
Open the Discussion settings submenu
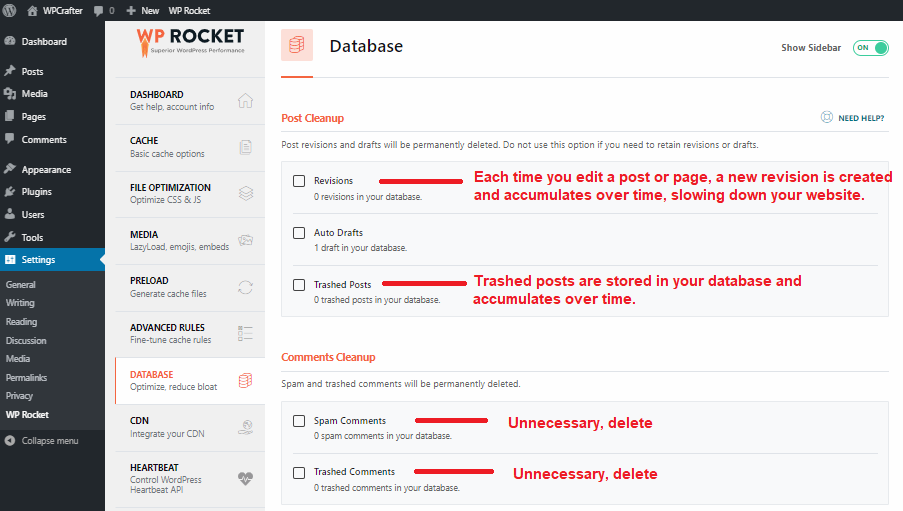(x=26, y=340)
